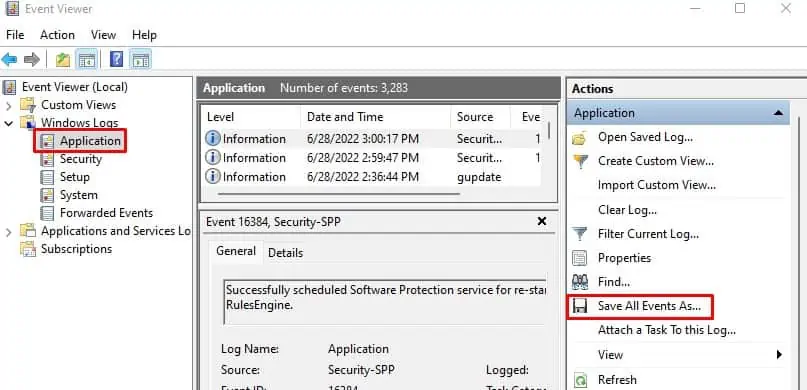Click the Back arrow toolbar icon

[9, 60]
